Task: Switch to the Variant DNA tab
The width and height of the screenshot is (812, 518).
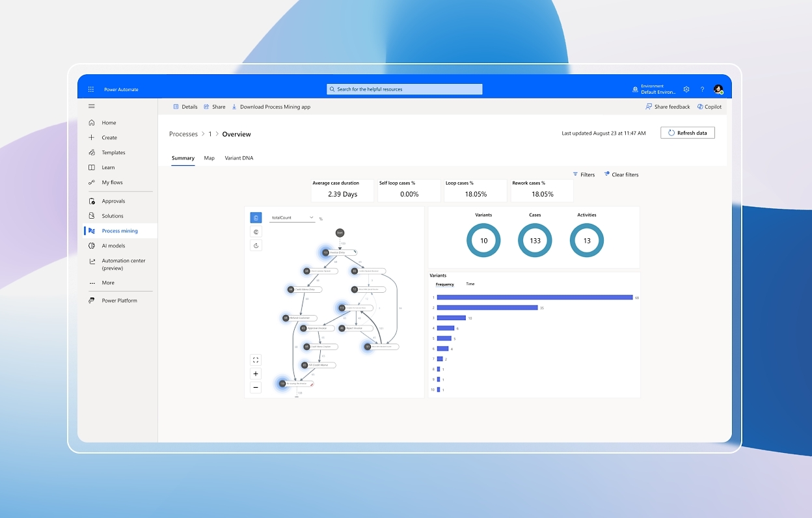Action: click(239, 157)
